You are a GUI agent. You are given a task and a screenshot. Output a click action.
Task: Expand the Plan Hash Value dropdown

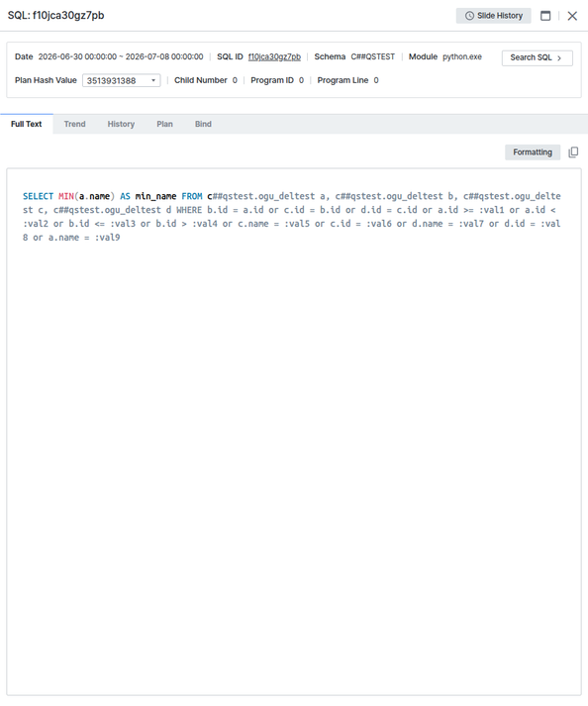(121, 80)
